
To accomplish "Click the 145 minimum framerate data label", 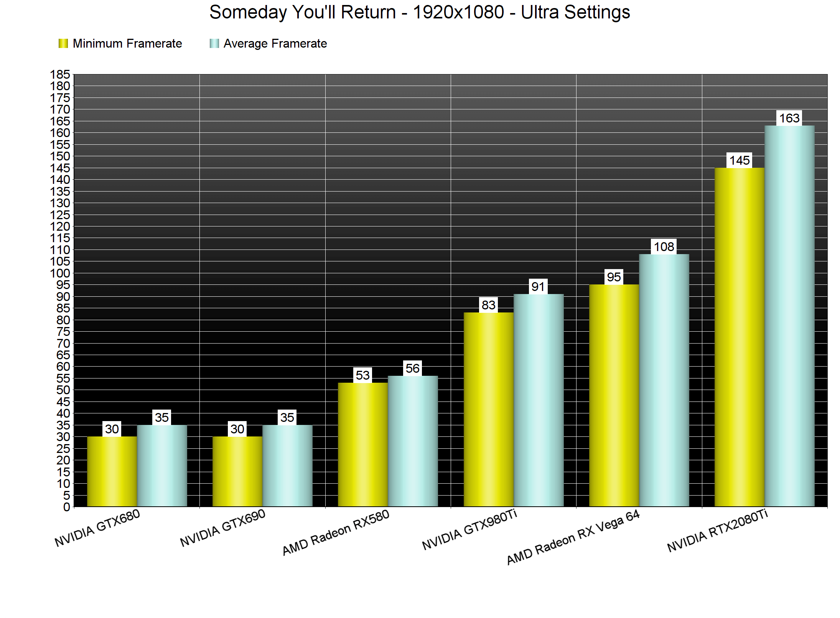I will [739, 160].
